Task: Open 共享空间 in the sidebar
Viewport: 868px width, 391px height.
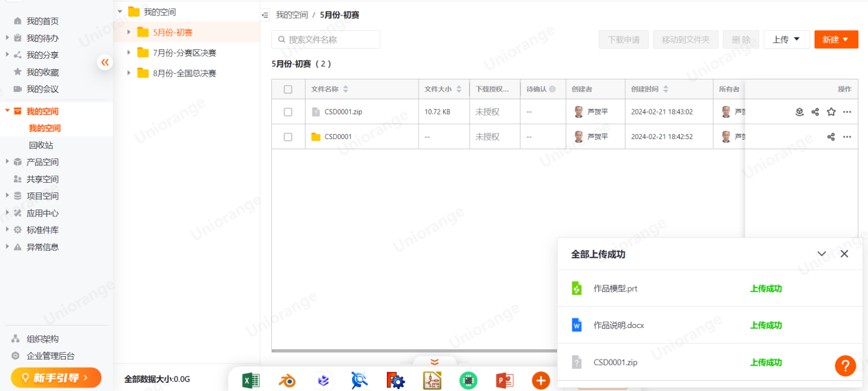Action: pyautogui.click(x=42, y=179)
